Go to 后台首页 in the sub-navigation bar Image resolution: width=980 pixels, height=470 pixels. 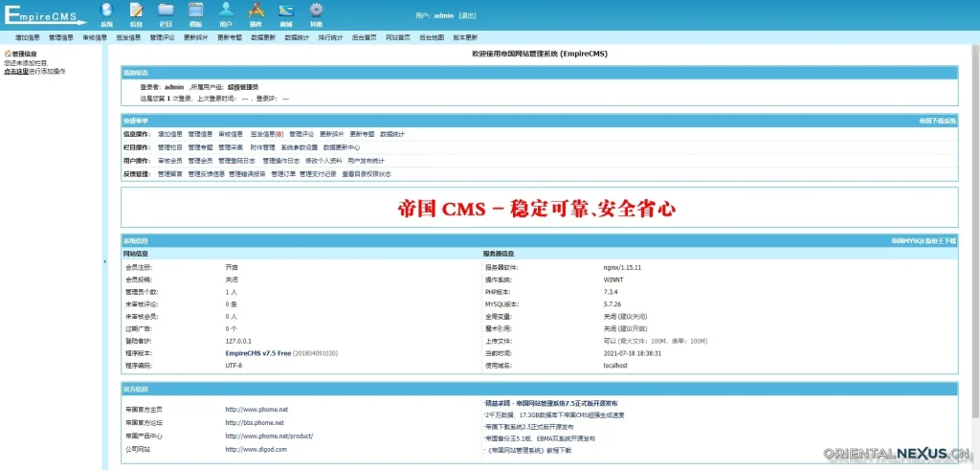(365, 37)
